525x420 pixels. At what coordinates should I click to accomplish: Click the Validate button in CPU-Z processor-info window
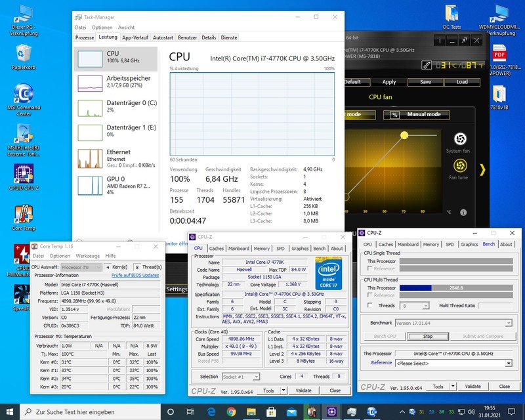[303, 390]
